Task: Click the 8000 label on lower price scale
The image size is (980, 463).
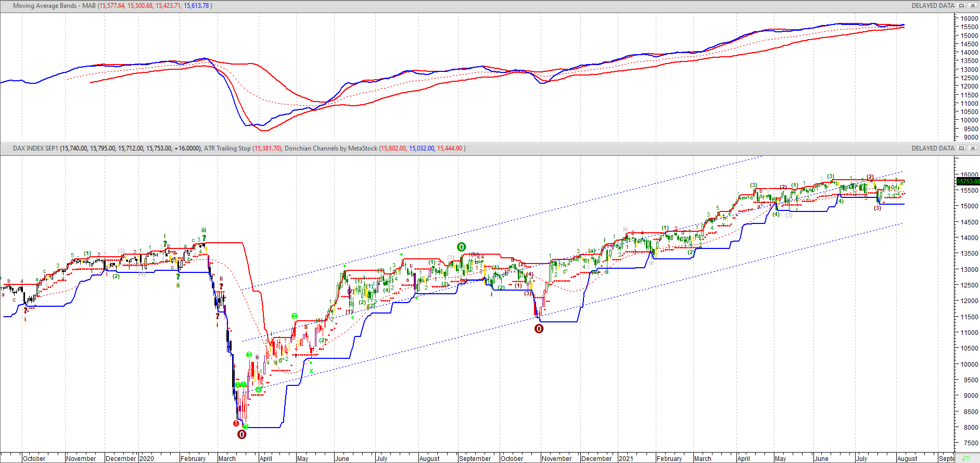Action: (971, 427)
